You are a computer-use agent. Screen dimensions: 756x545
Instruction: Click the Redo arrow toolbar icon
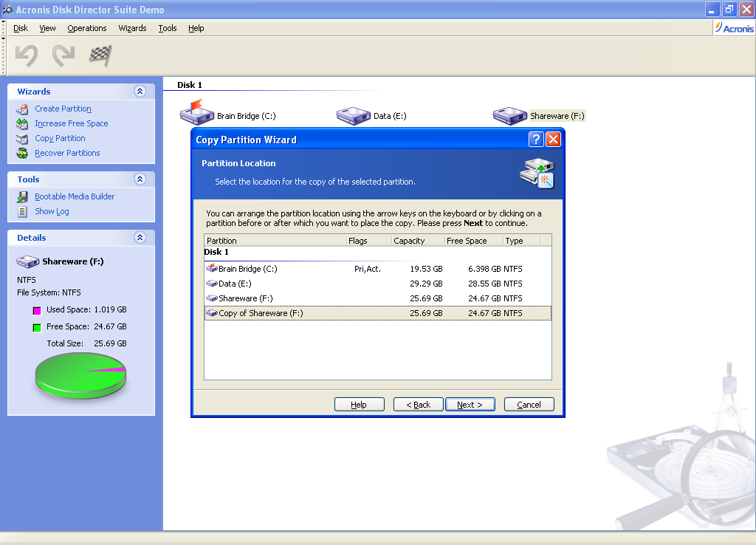tap(63, 55)
